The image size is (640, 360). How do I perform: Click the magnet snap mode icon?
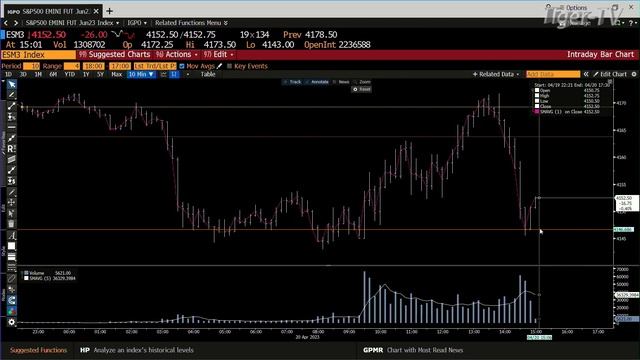[11, 300]
